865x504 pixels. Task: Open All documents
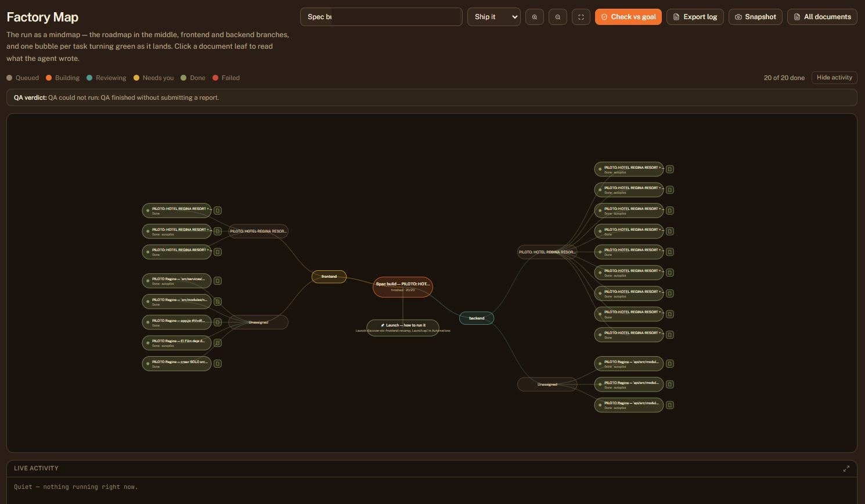tap(822, 17)
